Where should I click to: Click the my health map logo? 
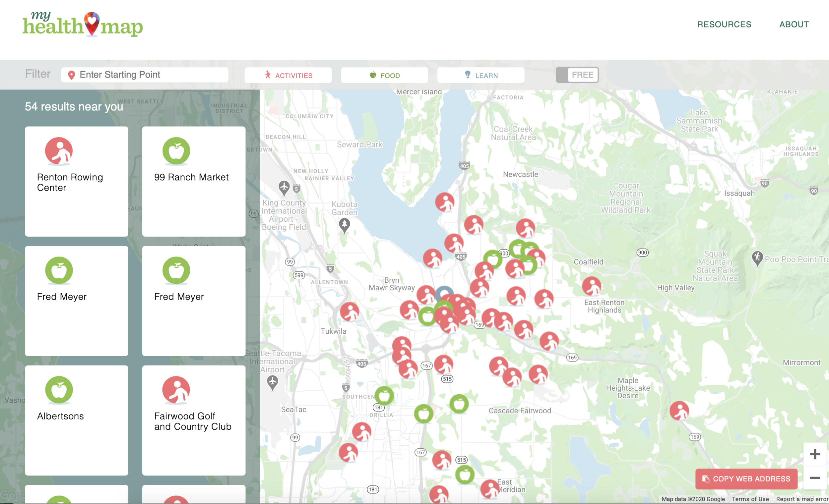tap(83, 24)
